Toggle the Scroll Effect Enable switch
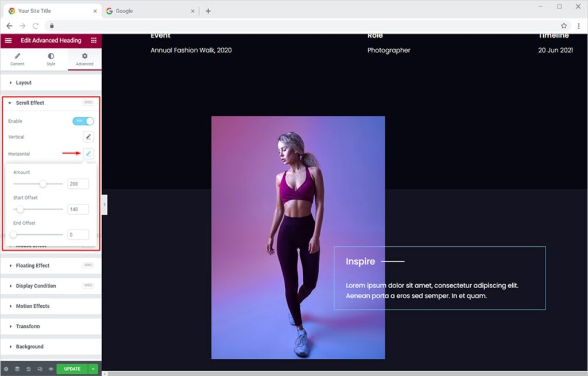 (x=83, y=121)
